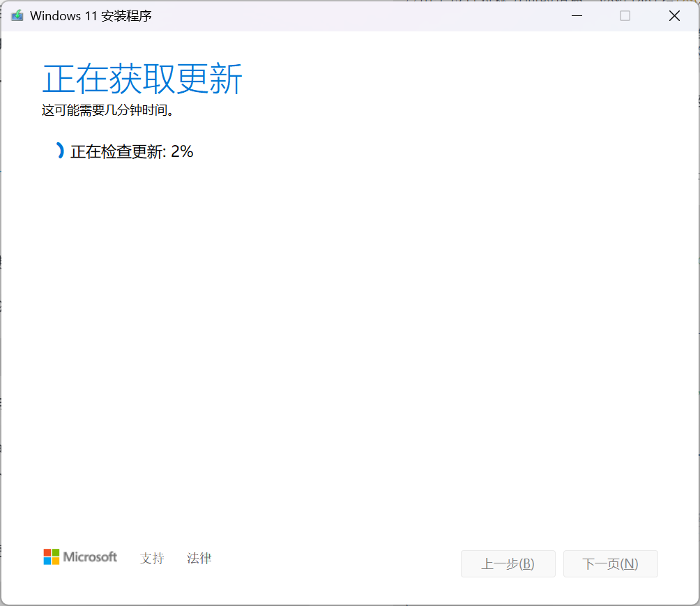Click the Windows 11 setup icon in title bar
This screenshot has height=606, width=700.
point(17,15)
